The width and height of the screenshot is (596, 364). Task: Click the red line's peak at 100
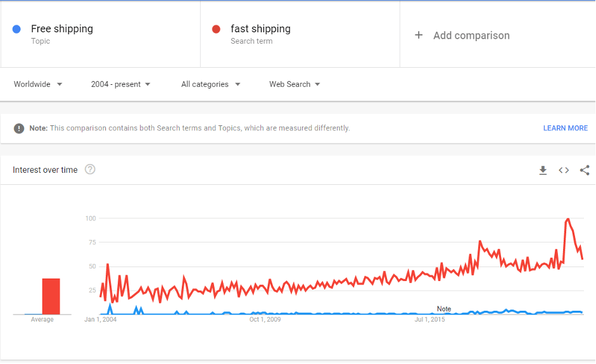[568, 219]
